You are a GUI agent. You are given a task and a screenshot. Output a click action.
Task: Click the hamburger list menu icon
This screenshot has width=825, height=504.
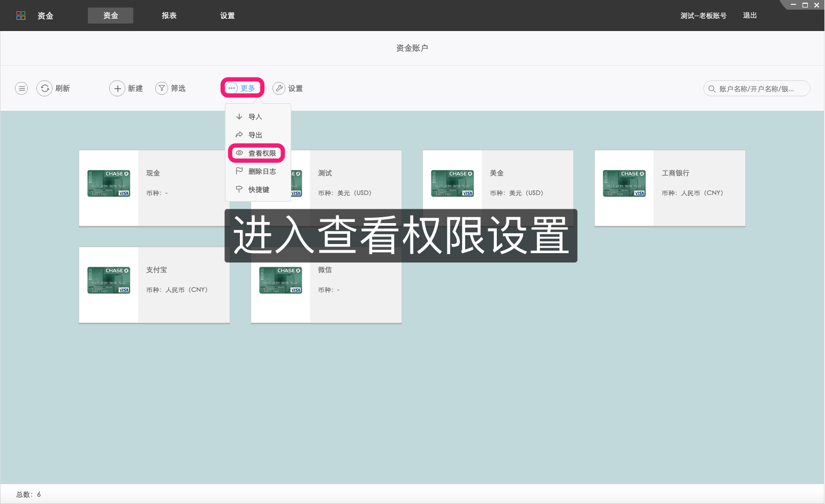21,88
